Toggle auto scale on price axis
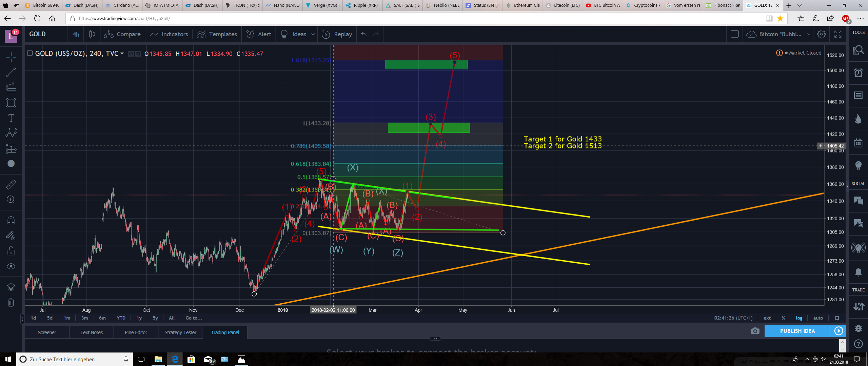Screen dimensions: 868x366 [818, 318]
